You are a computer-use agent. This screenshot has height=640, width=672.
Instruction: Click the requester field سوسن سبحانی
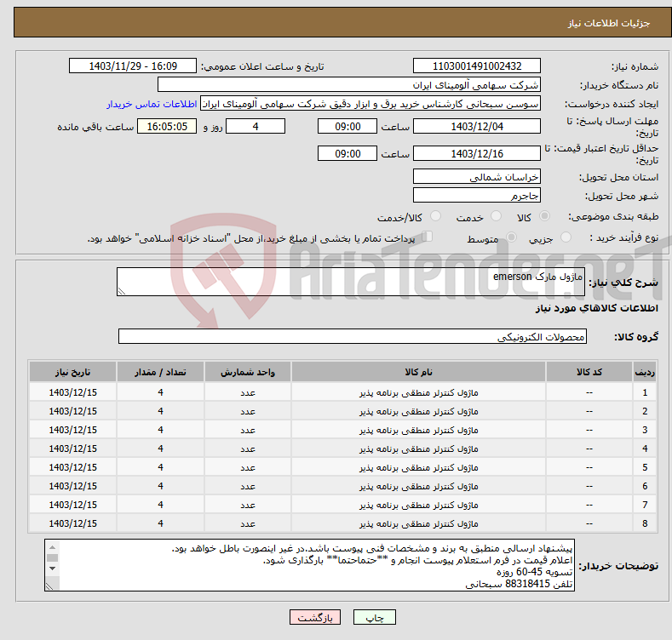pos(370,104)
